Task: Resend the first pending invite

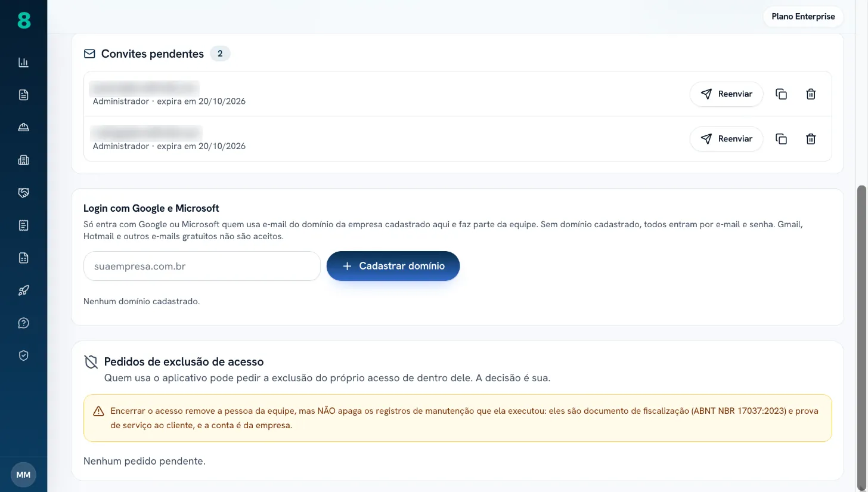Action: (x=726, y=94)
